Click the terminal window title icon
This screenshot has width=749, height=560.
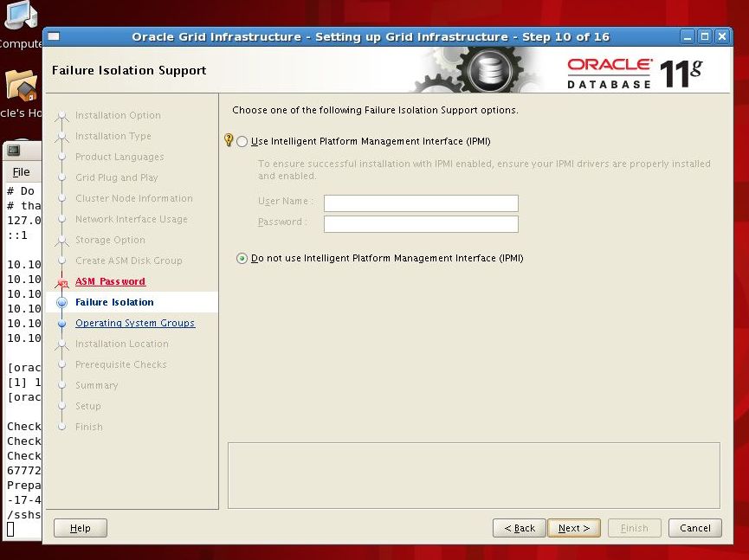click(x=14, y=150)
